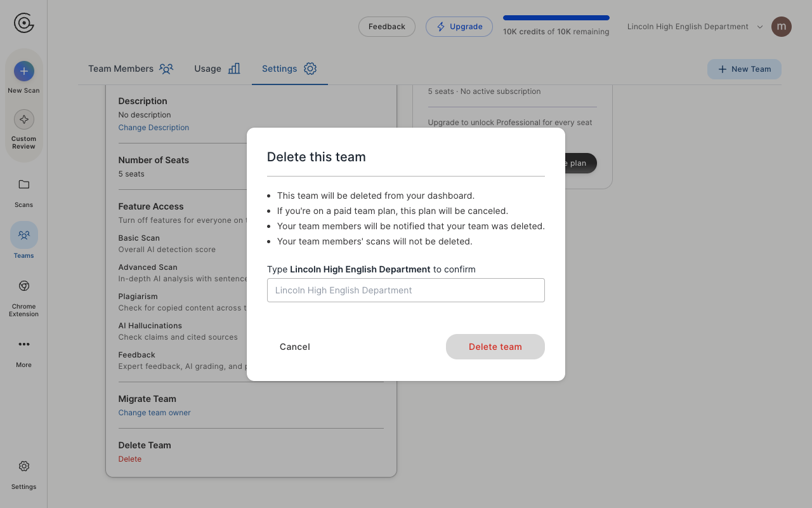Click the 'Number of Seats' heading
The image size is (812, 508).
(154, 160)
